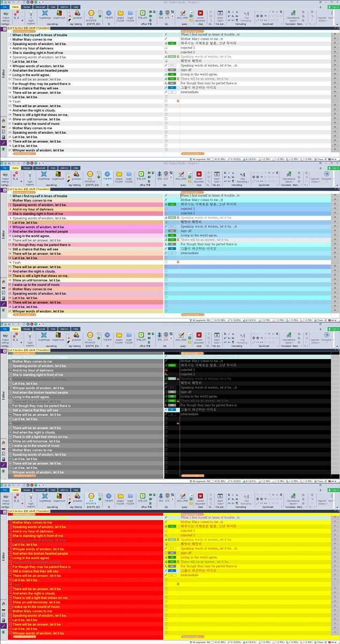Click 100% match status on rainbow segment 3

172,204
